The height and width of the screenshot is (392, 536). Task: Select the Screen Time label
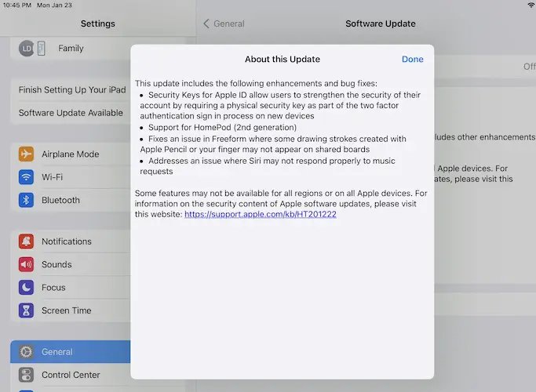[x=66, y=310]
